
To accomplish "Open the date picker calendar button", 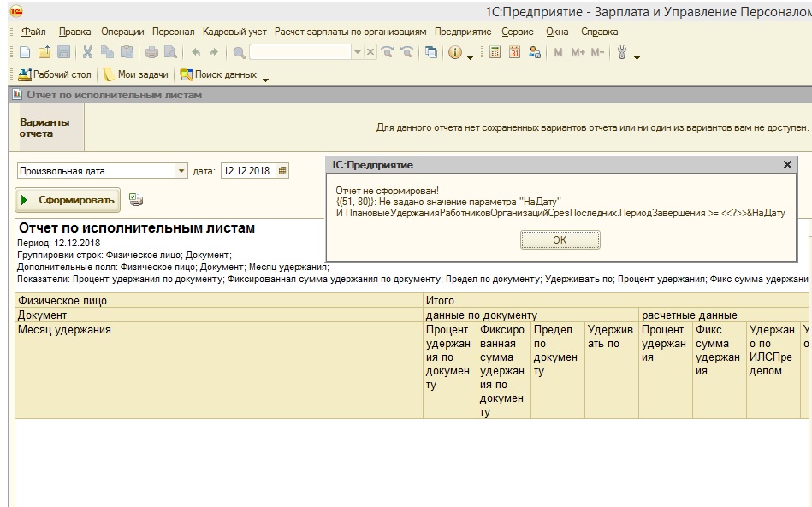I will [282, 171].
